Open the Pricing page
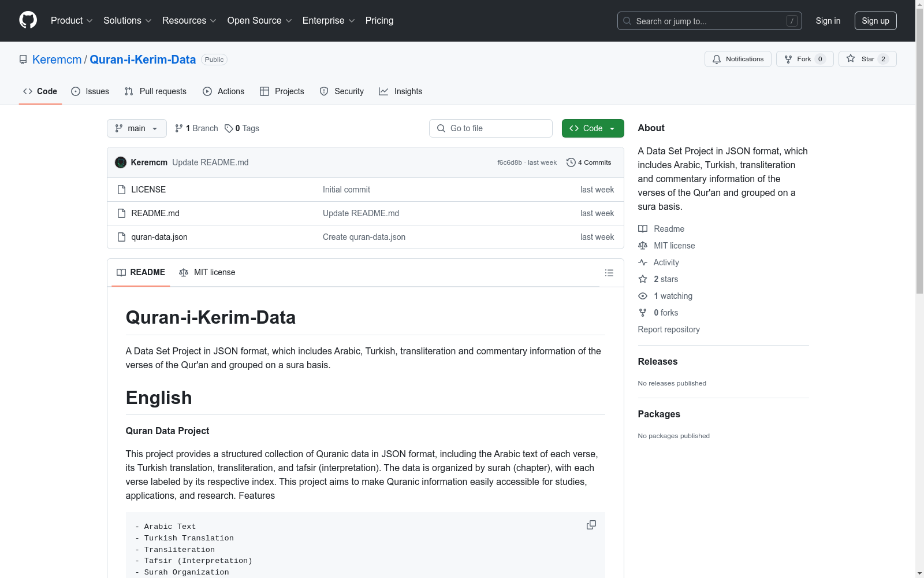Image resolution: width=924 pixels, height=578 pixels. click(x=379, y=21)
